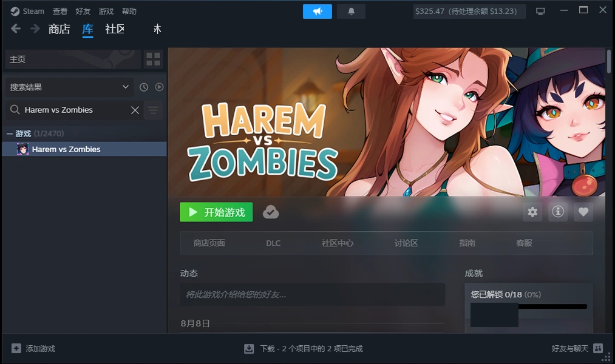Click the green 开始游戏 play button
This screenshot has width=615, height=364.
pyautogui.click(x=216, y=212)
